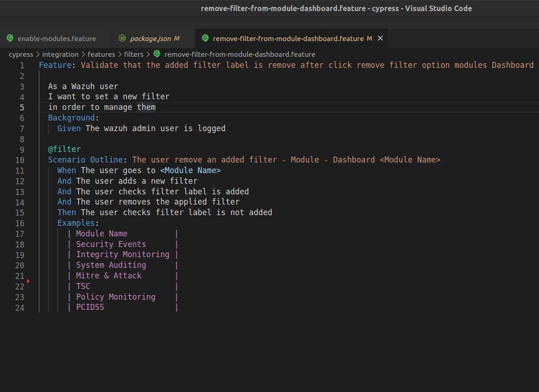Select the breadcrumb filename remove-filter-from-module-dashboard.feature

[x=239, y=54]
